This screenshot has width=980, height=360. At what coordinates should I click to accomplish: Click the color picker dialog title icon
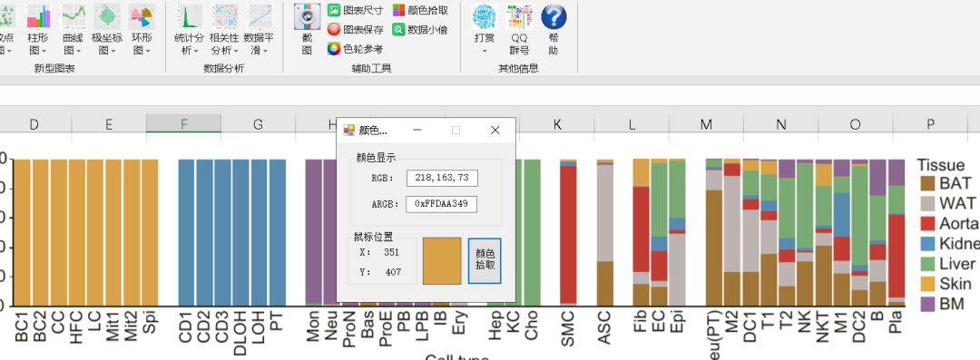[x=349, y=130]
